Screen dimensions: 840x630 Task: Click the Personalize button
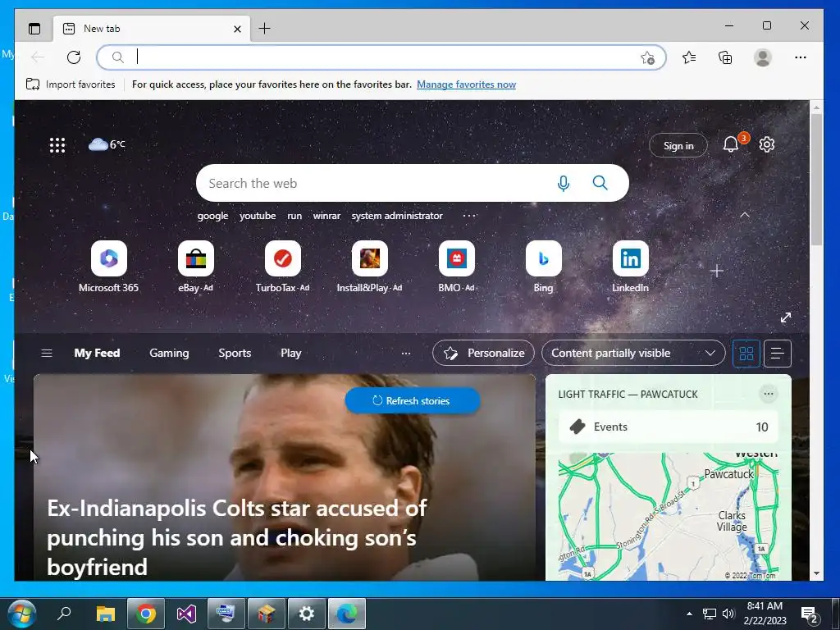pos(483,353)
